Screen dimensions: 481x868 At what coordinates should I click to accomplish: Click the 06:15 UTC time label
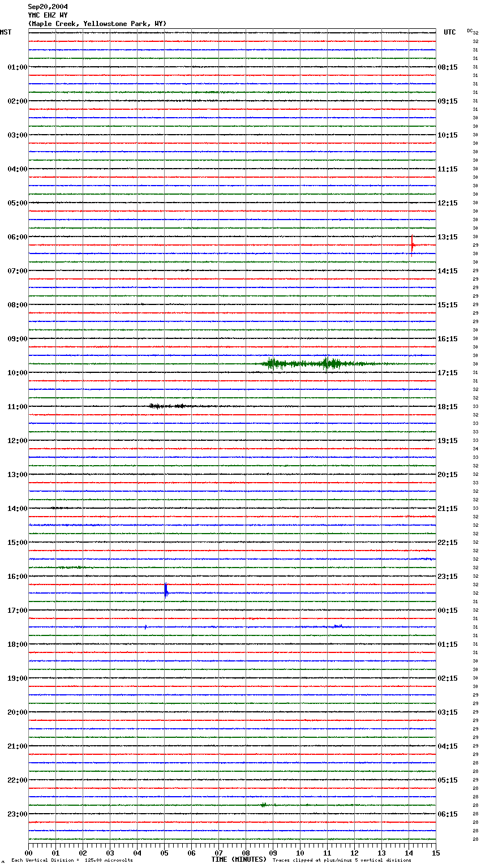pyautogui.click(x=448, y=814)
